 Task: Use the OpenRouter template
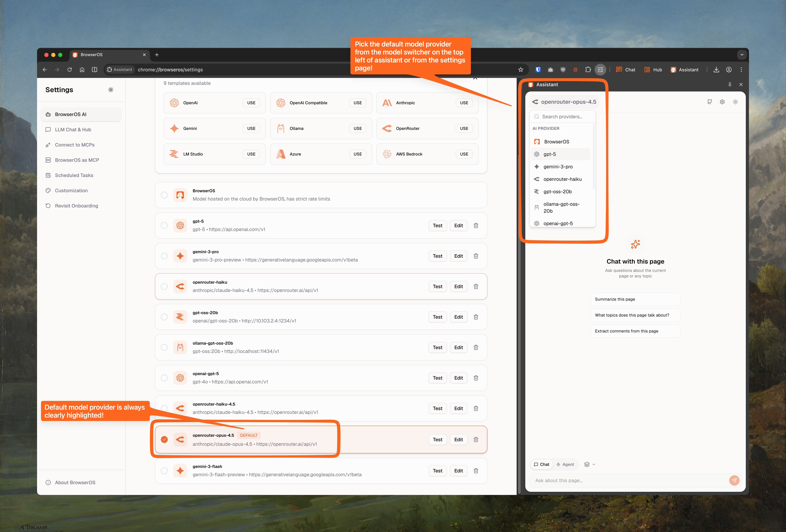click(x=464, y=128)
